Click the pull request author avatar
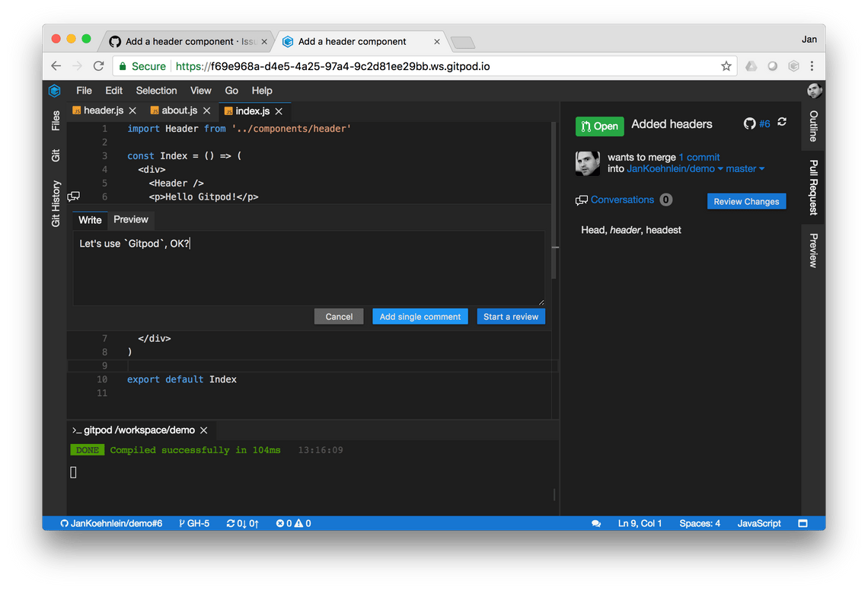 coord(587,164)
